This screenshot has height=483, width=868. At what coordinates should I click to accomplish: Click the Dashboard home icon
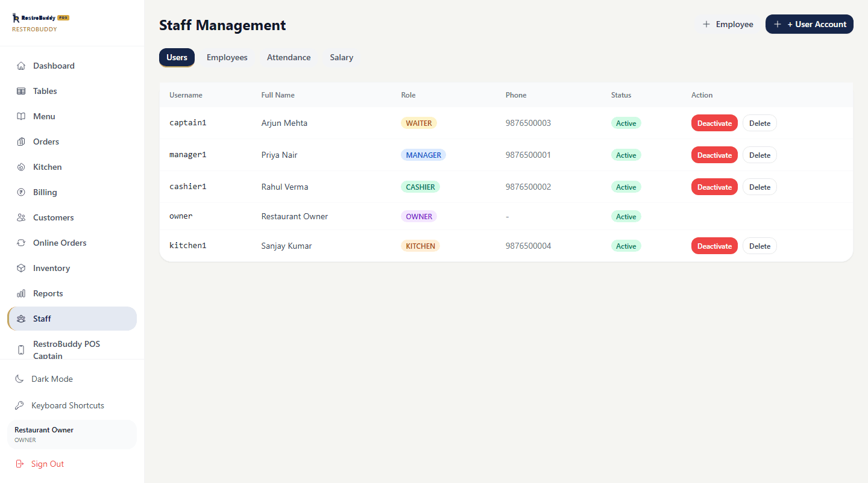point(21,66)
